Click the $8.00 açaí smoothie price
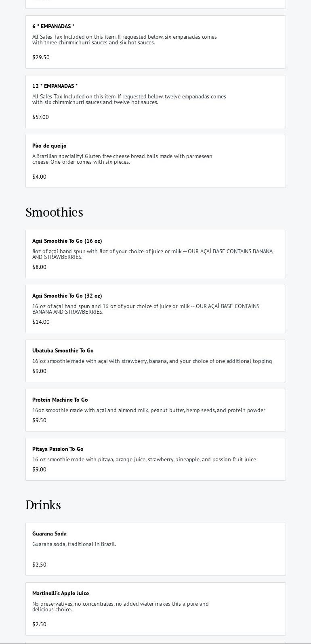The width and height of the screenshot is (311, 644). point(39,267)
